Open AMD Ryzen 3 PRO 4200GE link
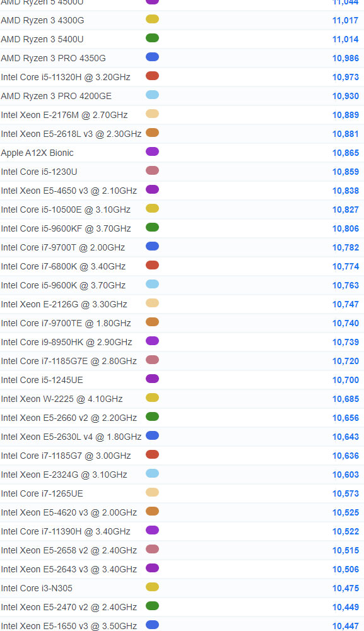This screenshot has width=364, height=631. 56,96
